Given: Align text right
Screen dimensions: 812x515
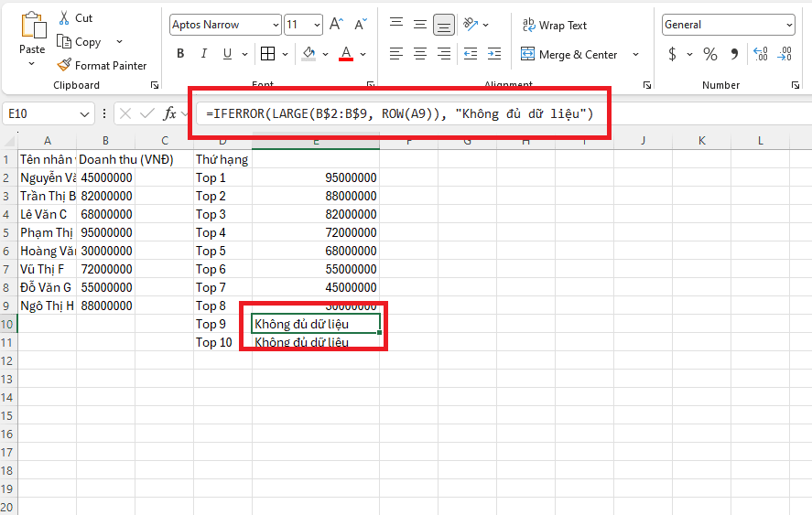Looking at the screenshot, I should click(444, 53).
